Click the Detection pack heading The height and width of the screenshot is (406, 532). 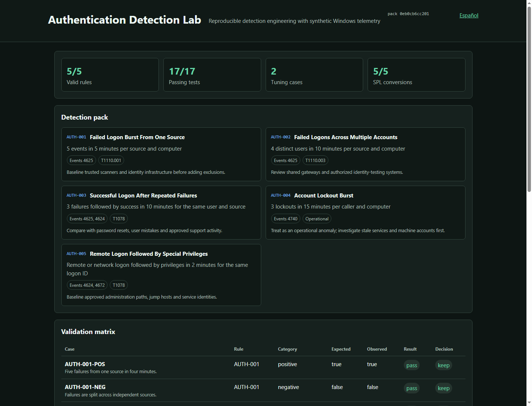click(x=85, y=117)
